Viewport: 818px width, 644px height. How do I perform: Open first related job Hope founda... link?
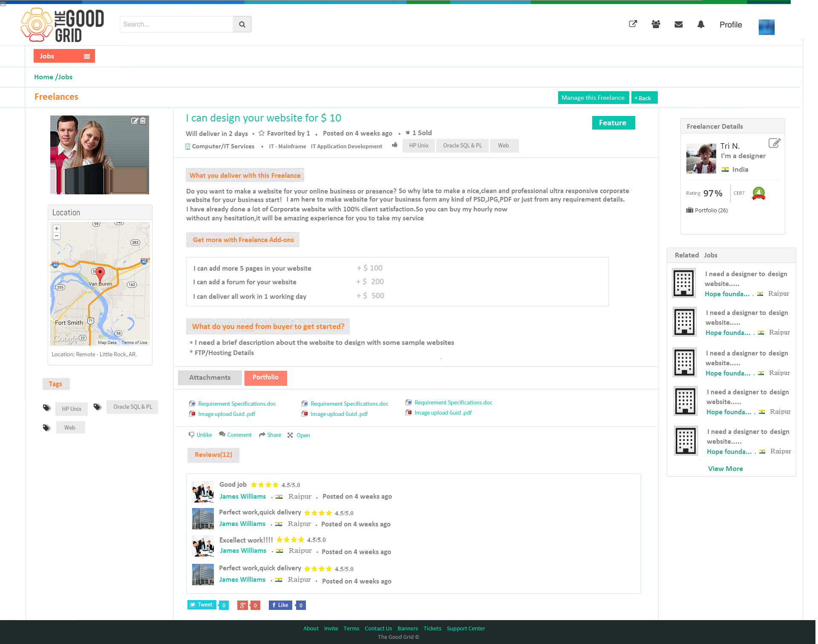727,294
